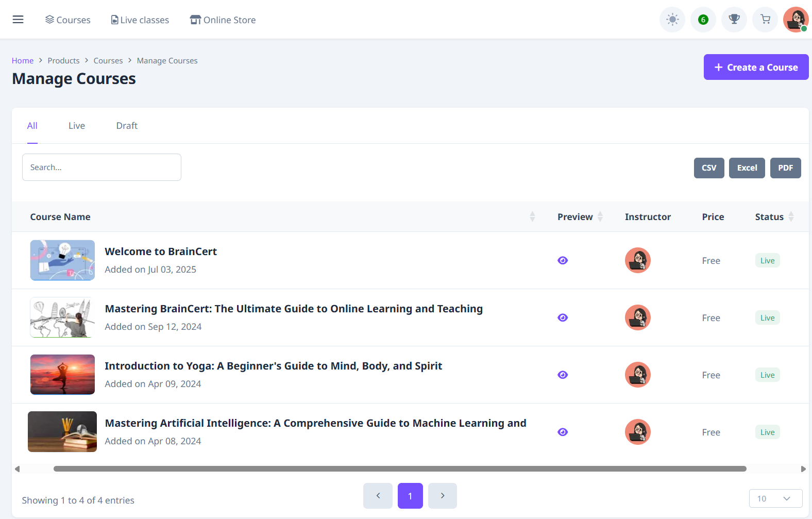
Task: Go to Courses breadcrumb
Action: click(108, 60)
